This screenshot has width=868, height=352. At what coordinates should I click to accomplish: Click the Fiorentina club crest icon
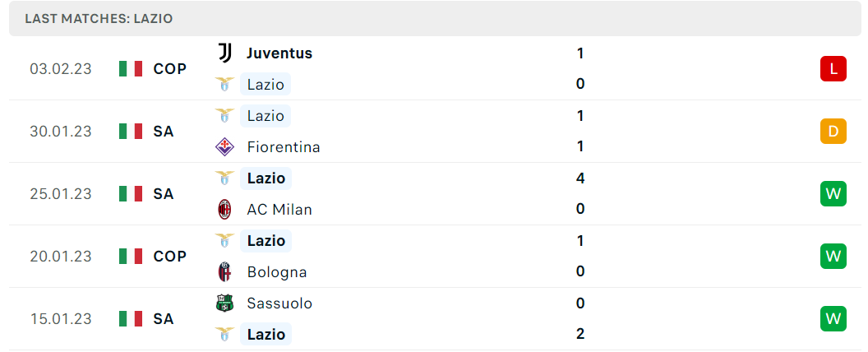pos(224,146)
